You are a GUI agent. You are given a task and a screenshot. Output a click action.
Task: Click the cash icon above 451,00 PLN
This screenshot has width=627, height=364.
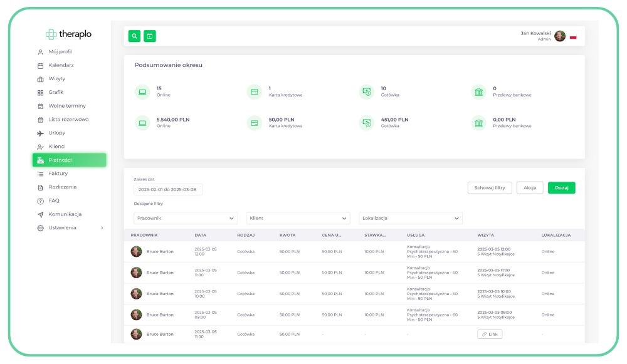pos(366,123)
